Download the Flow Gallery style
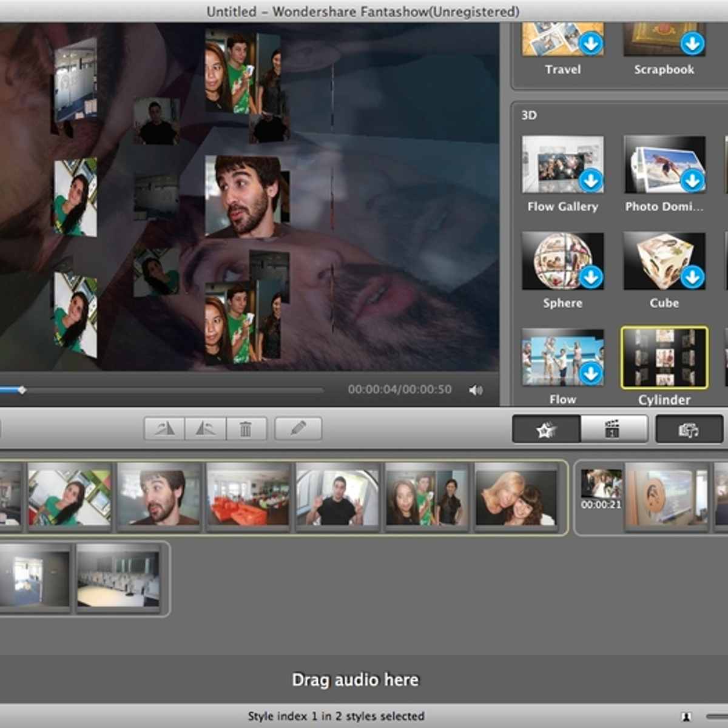 (x=590, y=180)
